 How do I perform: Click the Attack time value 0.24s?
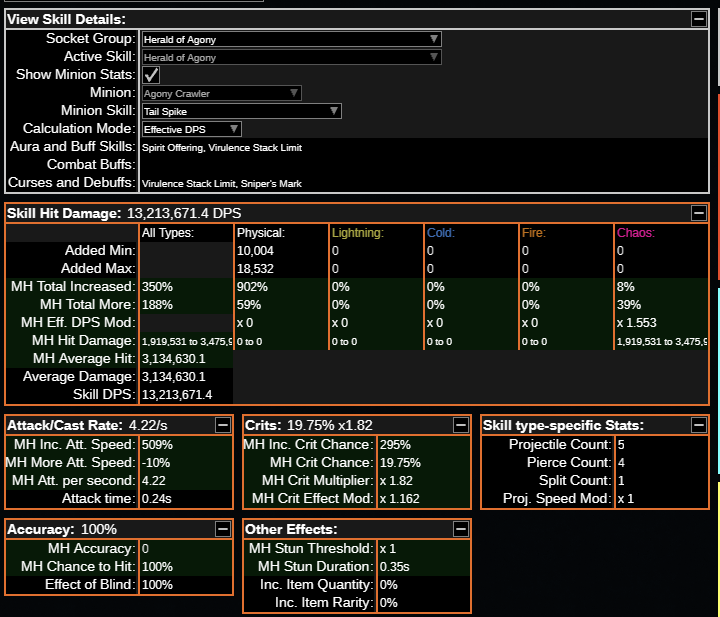(157, 499)
